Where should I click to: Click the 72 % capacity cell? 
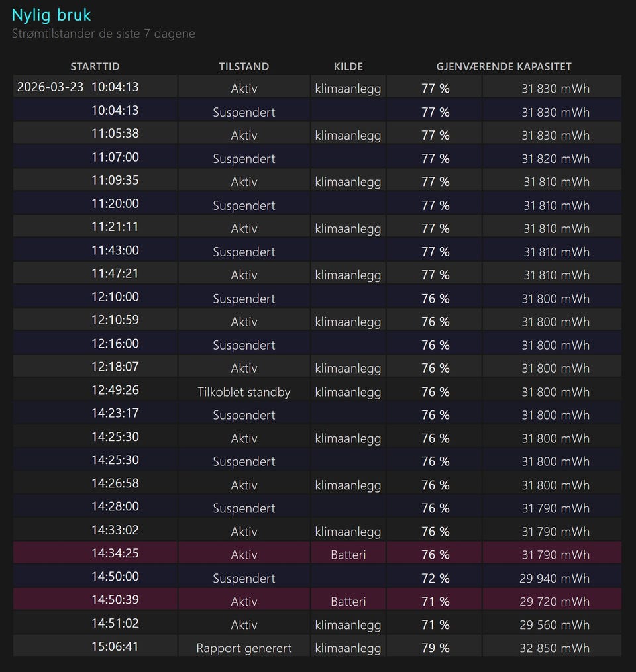(435, 579)
